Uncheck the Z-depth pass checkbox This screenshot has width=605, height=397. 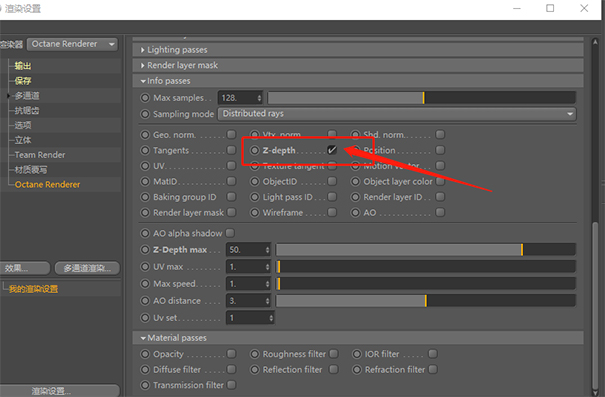coord(332,150)
